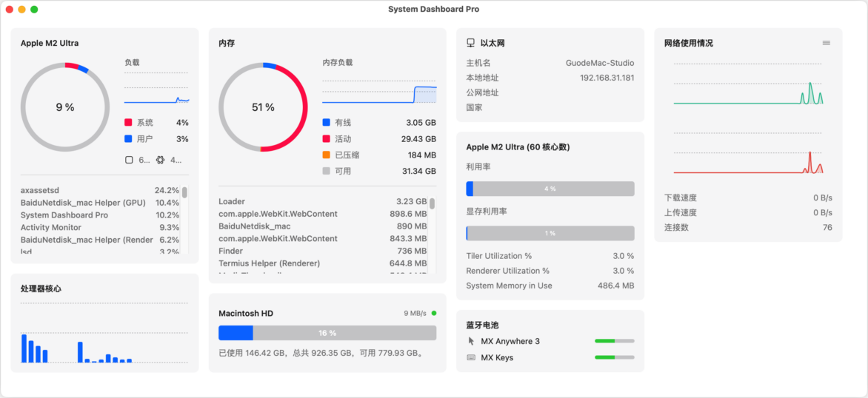Select the WebContent row using 898.6 MB
Screen dimensions: 868x398
(323, 213)
